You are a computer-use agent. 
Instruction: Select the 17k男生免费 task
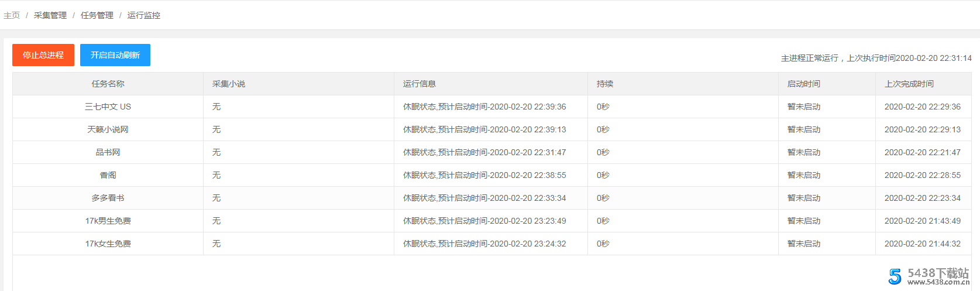coord(108,221)
